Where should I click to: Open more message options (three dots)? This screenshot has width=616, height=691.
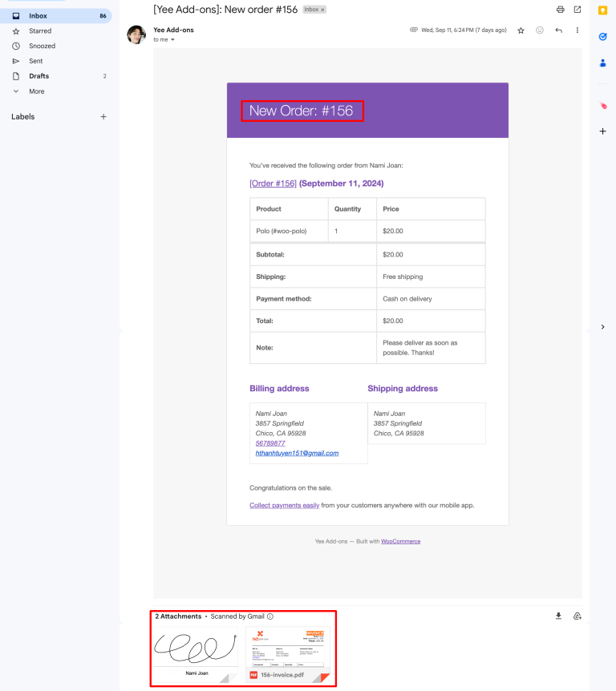pyautogui.click(x=577, y=30)
